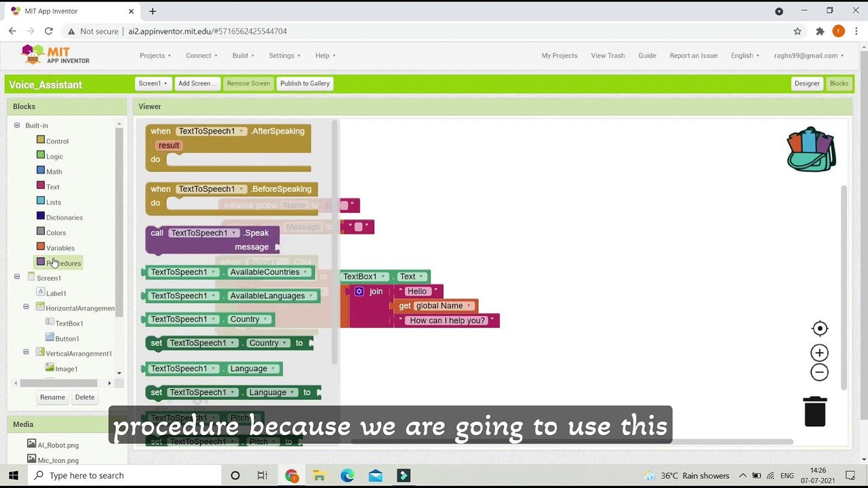This screenshot has width=868, height=488.
Task: Select the Lists blocks category
Action: click(53, 202)
